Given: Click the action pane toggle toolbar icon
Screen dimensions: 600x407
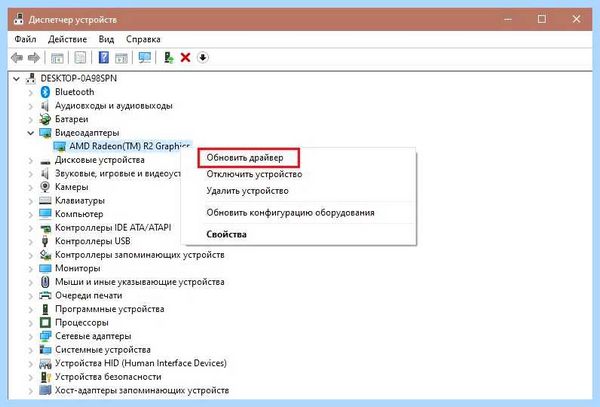Looking at the screenshot, I should click(x=121, y=58).
